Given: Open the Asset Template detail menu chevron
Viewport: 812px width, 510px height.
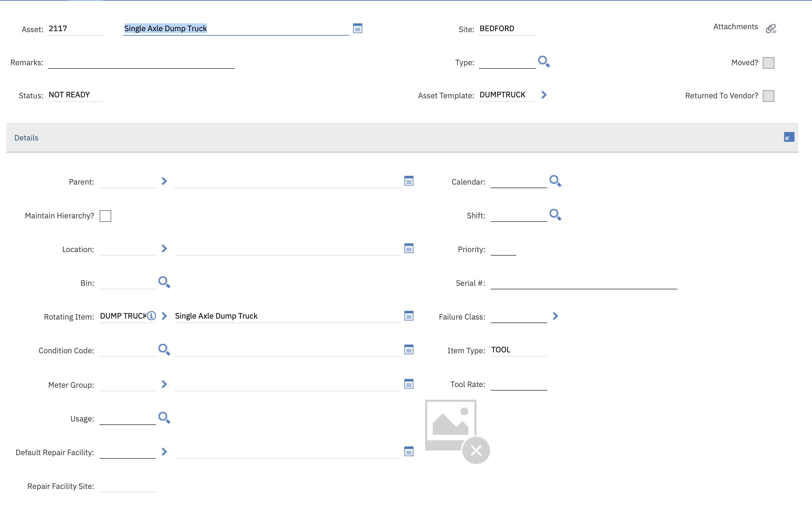Looking at the screenshot, I should [x=544, y=95].
